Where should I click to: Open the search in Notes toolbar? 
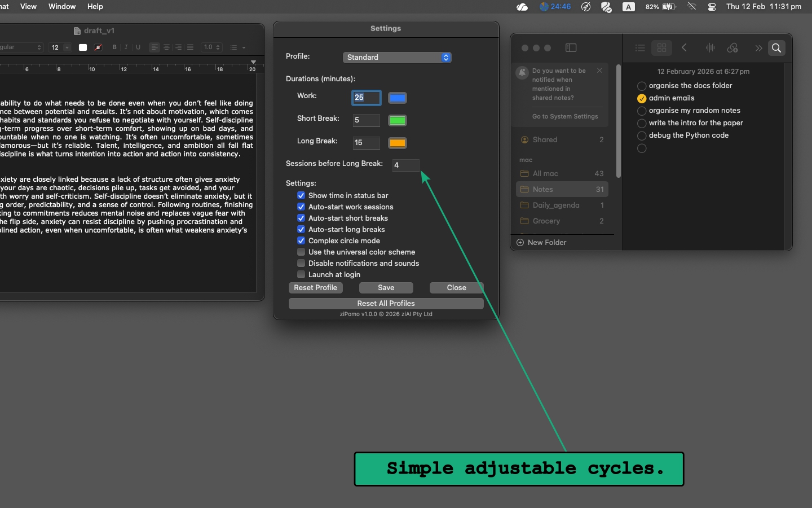click(776, 48)
